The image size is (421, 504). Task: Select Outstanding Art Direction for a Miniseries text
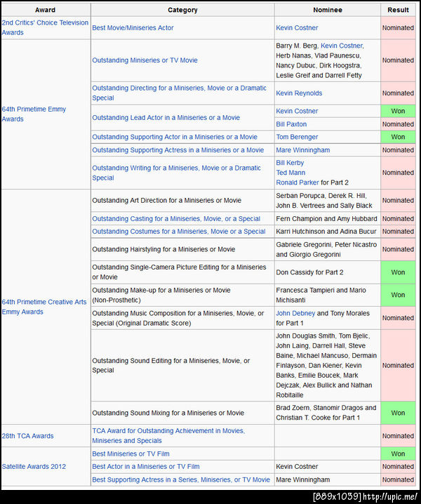coord(166,201)
